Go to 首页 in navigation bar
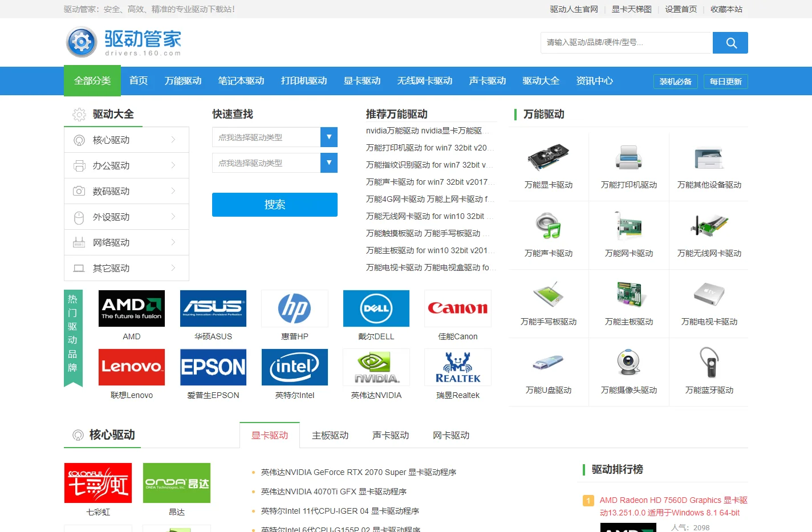The width and height of the screenshot is (812, 532). 139,81
